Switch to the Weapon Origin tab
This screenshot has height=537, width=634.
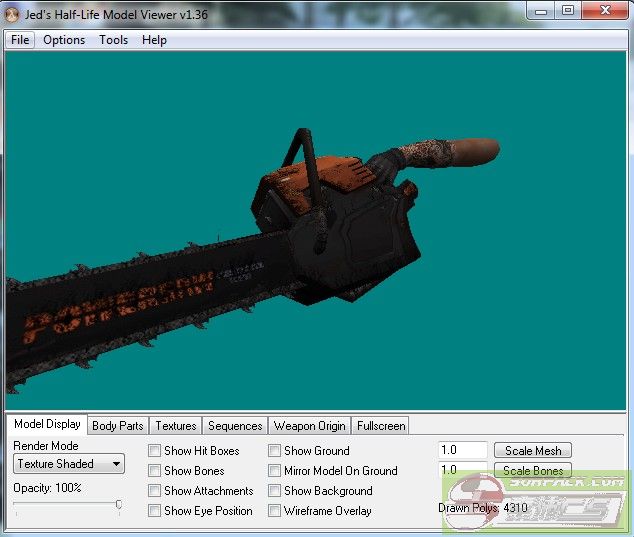click(x=309, y=426)
